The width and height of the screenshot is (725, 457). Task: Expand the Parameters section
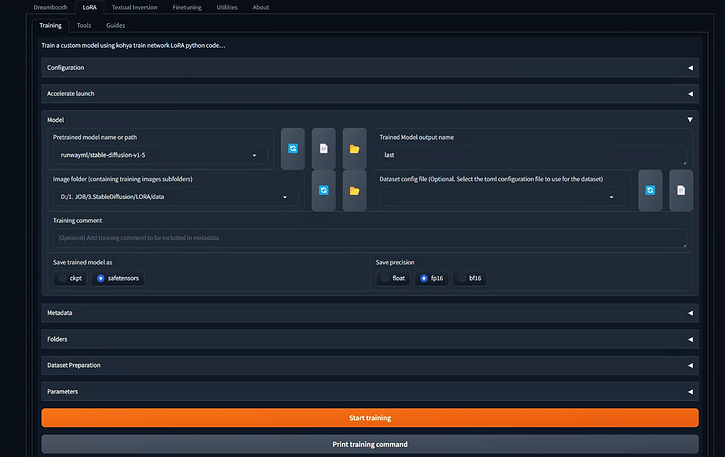(370, 391)
